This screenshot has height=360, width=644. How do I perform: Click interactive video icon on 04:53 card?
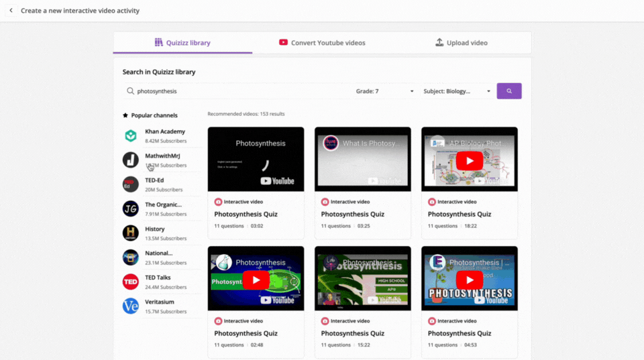coord(431,321)
